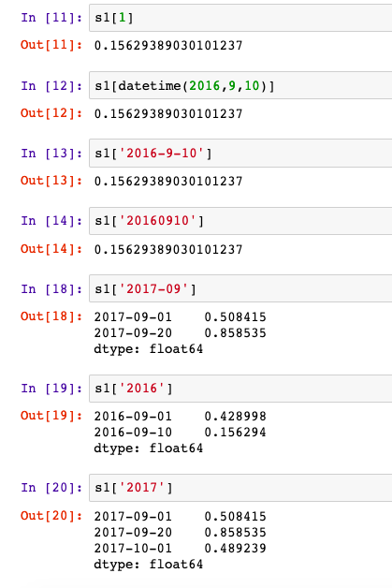
Task: Focus the s1['2016-9-10'] code cell
Action: pyautogui.click(x=240, y=154)
